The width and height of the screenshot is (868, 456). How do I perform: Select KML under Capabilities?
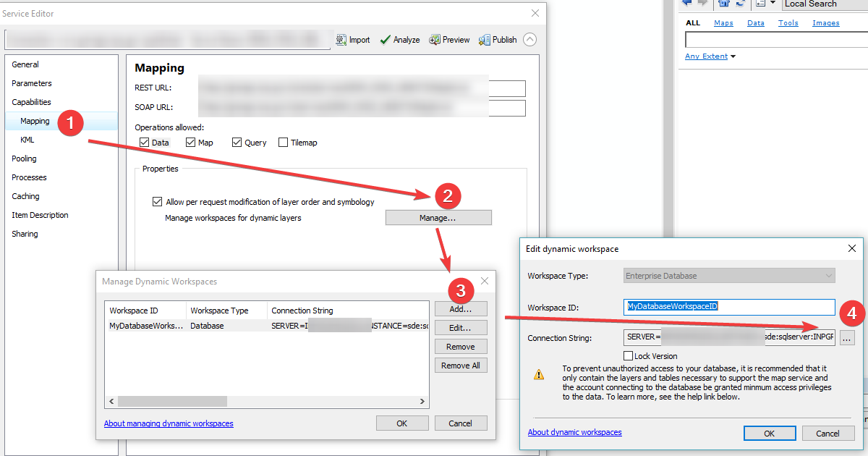click(x=27, y=140)
